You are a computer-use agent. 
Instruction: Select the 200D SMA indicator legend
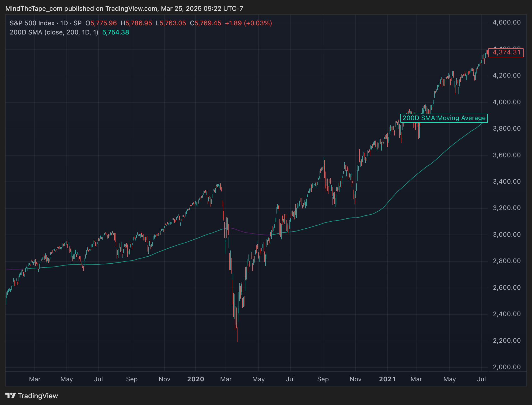pyautogui.click(x=54, y=32)
